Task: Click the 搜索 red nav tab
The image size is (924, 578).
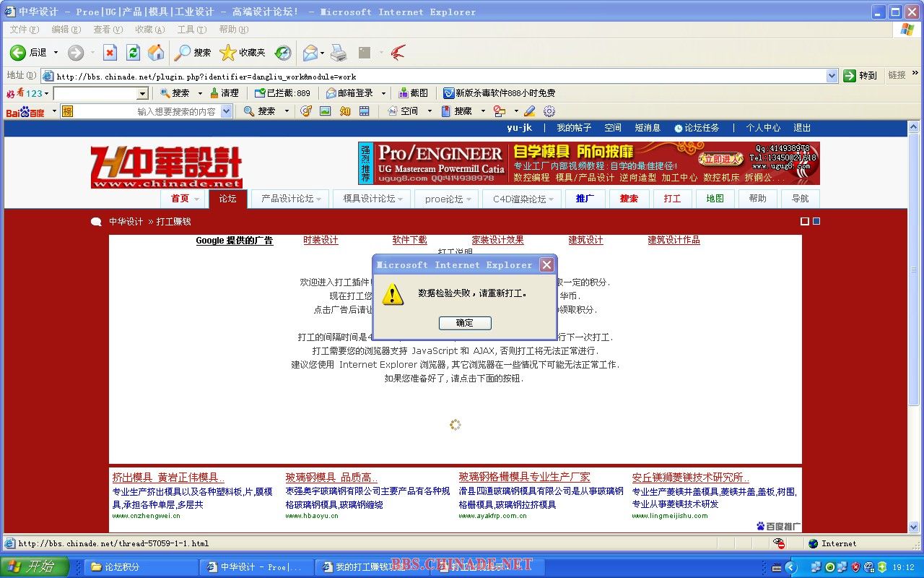Action: click(629, 199)
